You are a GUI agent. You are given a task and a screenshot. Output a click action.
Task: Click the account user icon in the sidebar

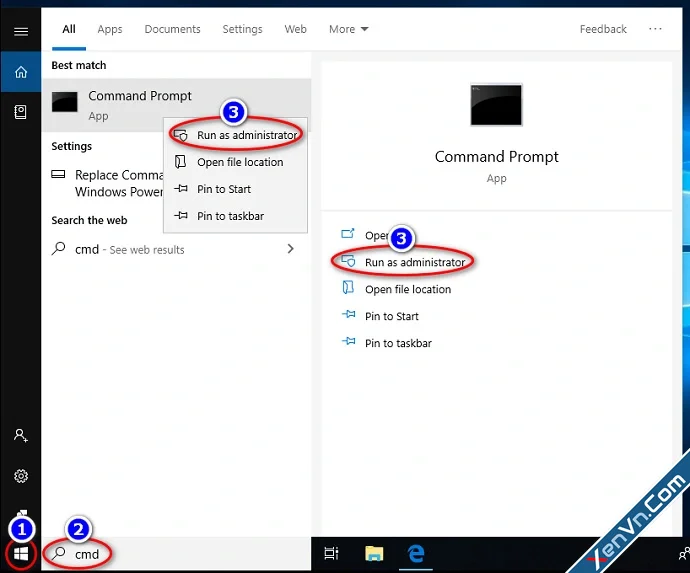coord(21,435)
